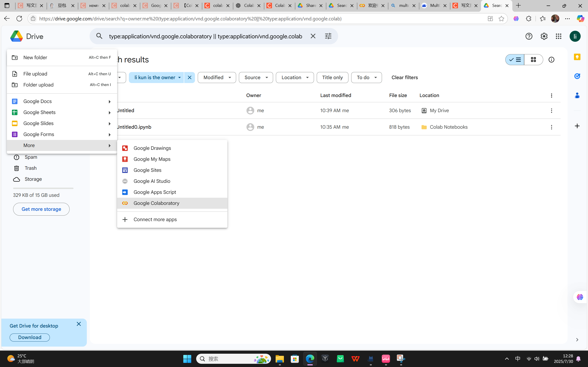Viewport: 588px width, 367px height.
Task: Switch to grid layout view
Action: point(533,60)
